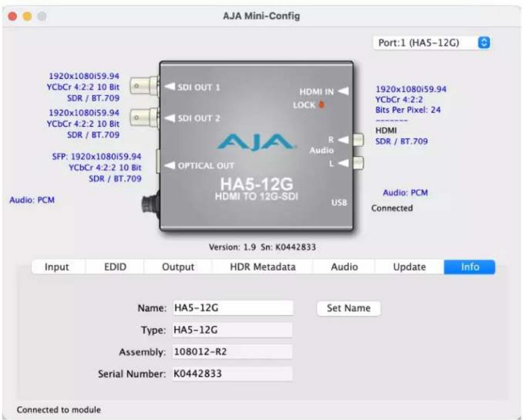Click the USB label on the device
The image size is (523, 420).
tap(339, 202)
